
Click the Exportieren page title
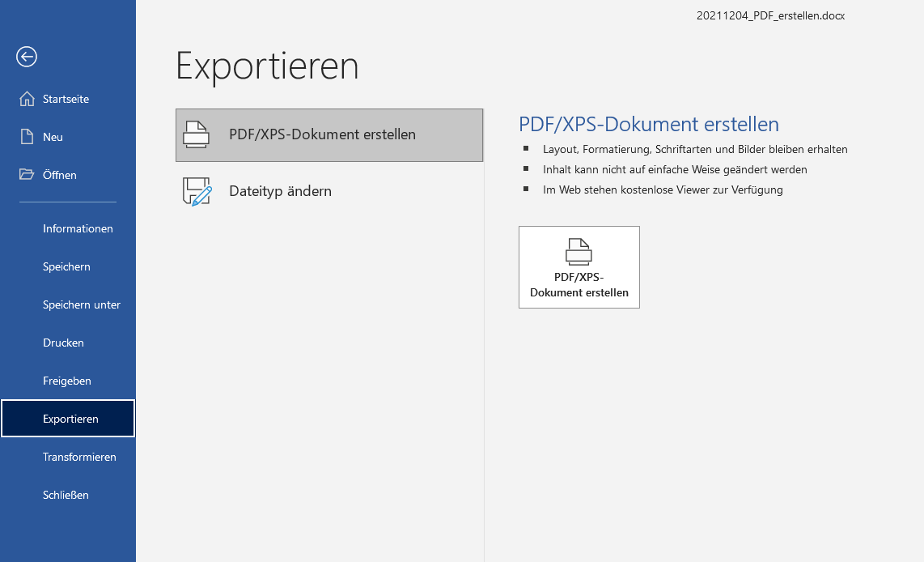(x=267, y=66)
